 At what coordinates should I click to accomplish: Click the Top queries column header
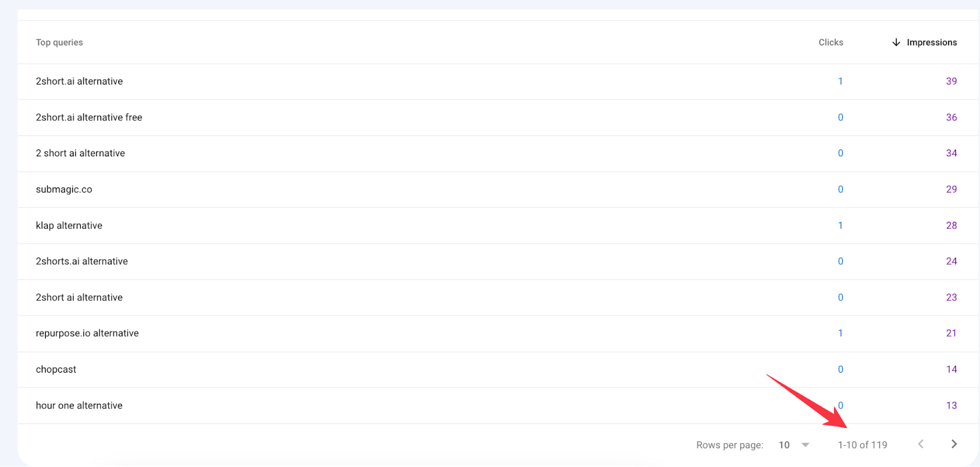coord(59,42)
